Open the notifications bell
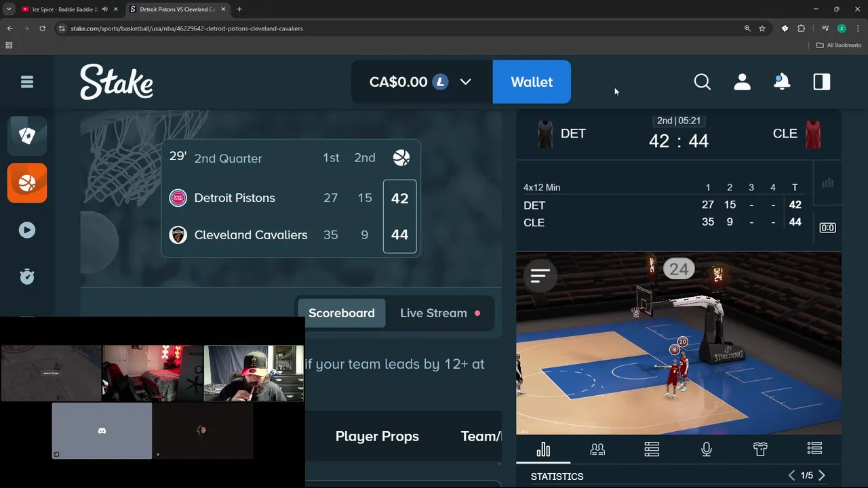The image size is (868, 488). point(782,82)
